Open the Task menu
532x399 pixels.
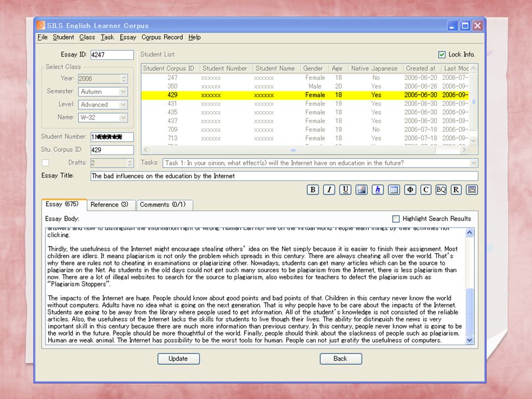coord(107,37)
